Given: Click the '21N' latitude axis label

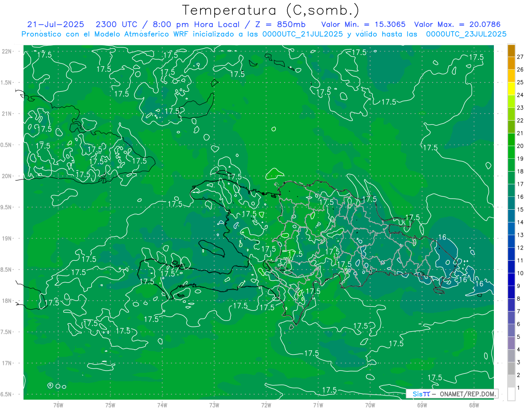Looking at the screenshot, I should (x=7, y=114).
